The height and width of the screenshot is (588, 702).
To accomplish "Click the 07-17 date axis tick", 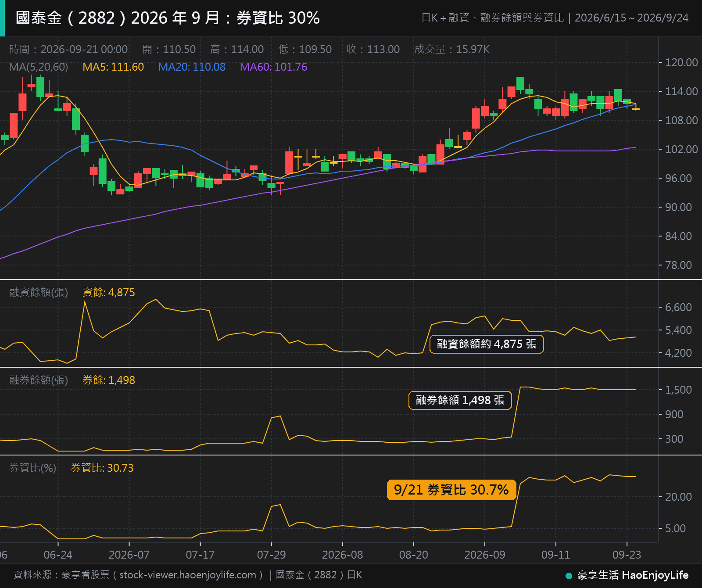I will point(200,555).
